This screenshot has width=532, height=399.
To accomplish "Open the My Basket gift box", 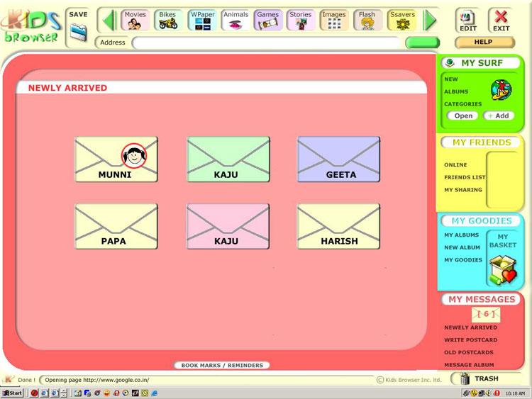I will coord(503,270).
